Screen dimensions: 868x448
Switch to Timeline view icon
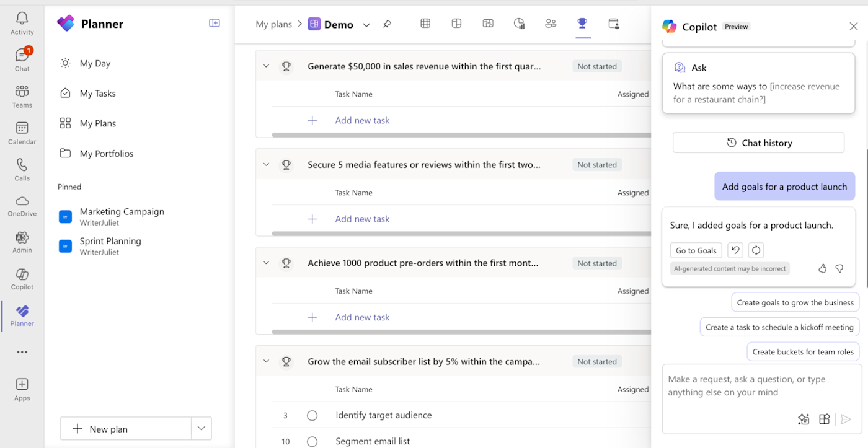pos(488,24)
